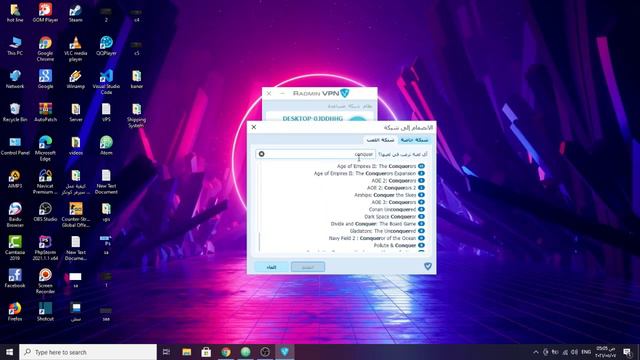Select 'Airships: Conquer the Skies' result
This screenshot has height=360, width=640.
[x=389, y=195]
